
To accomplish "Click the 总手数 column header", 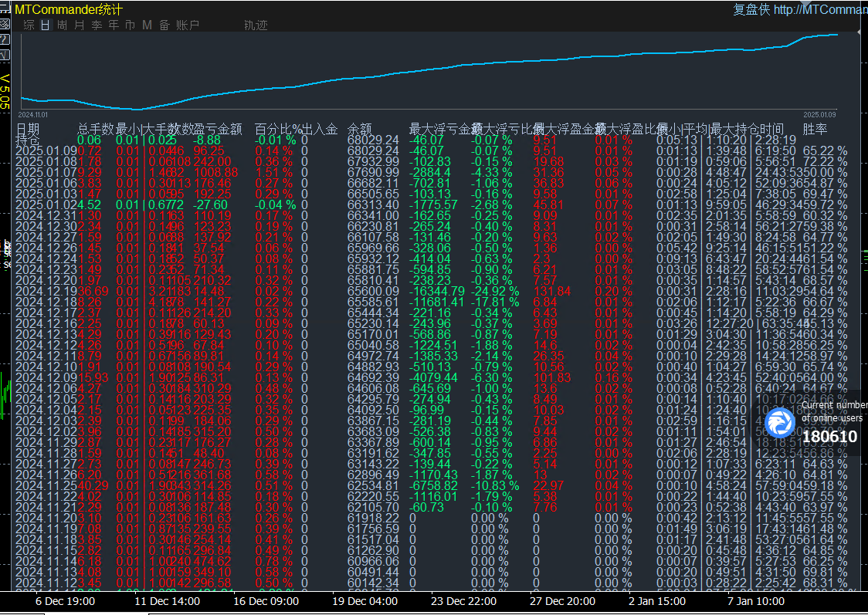I will point(95,129).
